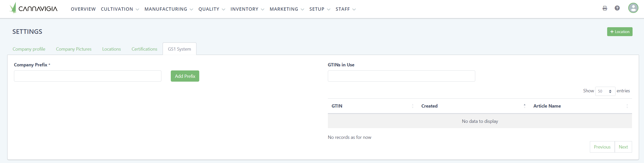The width and height of the screenshot is (644, 163).
Task: Expand the Manufacturing menu
Action: coord(168,9)
